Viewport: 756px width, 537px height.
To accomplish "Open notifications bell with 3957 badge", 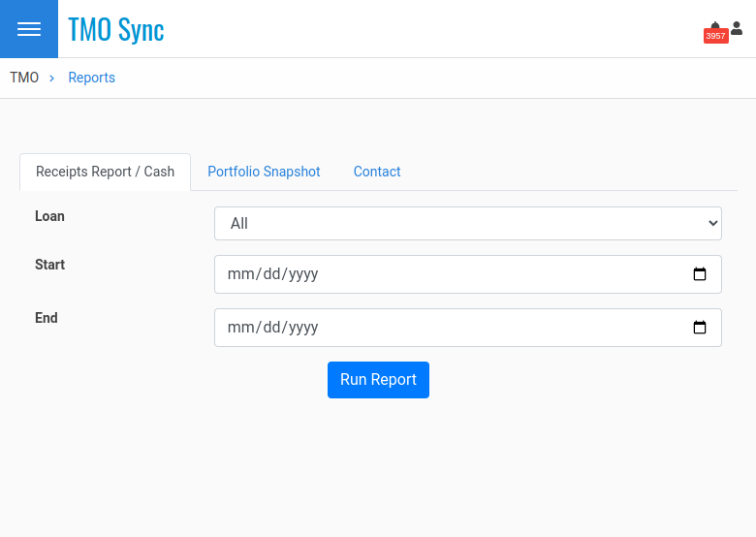I will click(x=715, y=32).
